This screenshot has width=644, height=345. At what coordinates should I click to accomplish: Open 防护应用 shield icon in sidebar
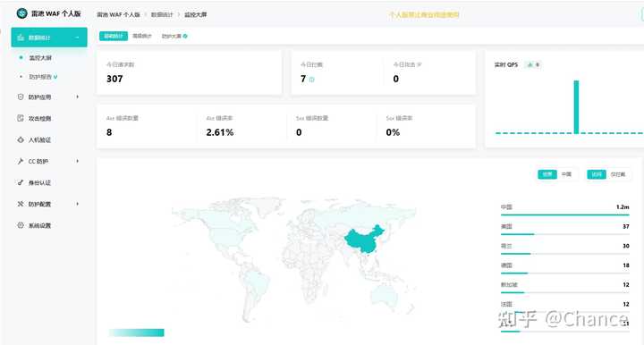tap(21, 97)
